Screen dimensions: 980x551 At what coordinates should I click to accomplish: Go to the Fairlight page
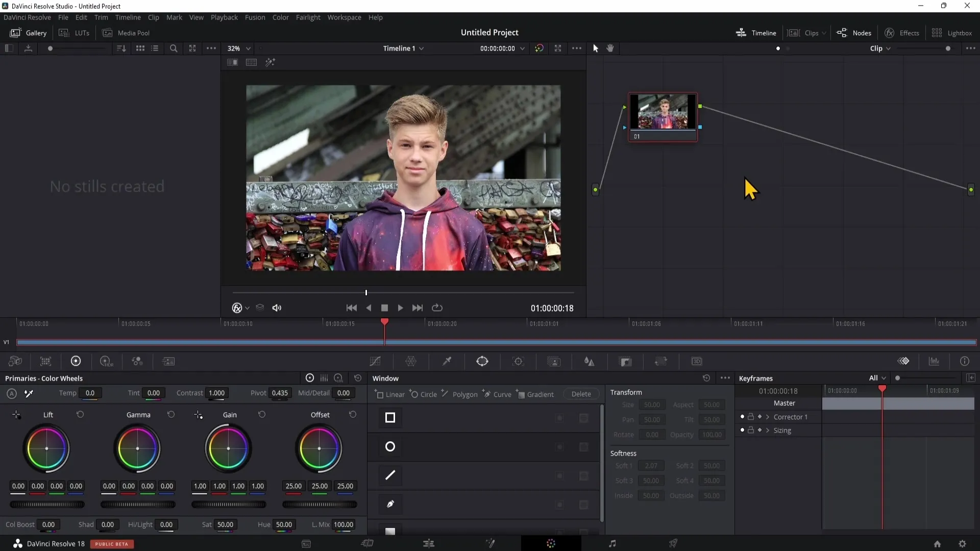tap(612, 543)
